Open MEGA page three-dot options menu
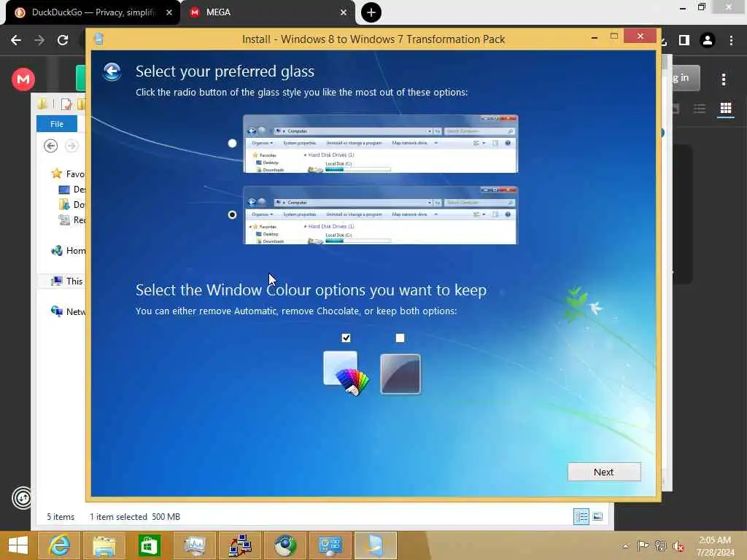The height and width of the screenshot is (560, 747). [x=724, y=79]
